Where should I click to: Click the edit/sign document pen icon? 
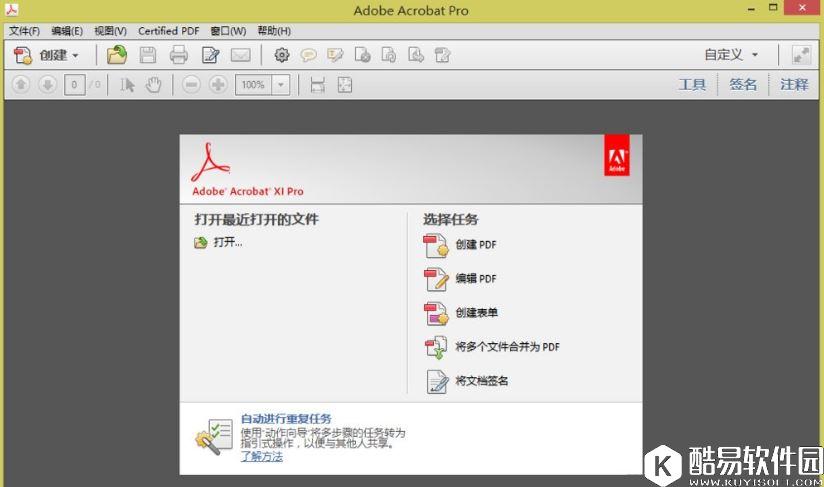210,55
